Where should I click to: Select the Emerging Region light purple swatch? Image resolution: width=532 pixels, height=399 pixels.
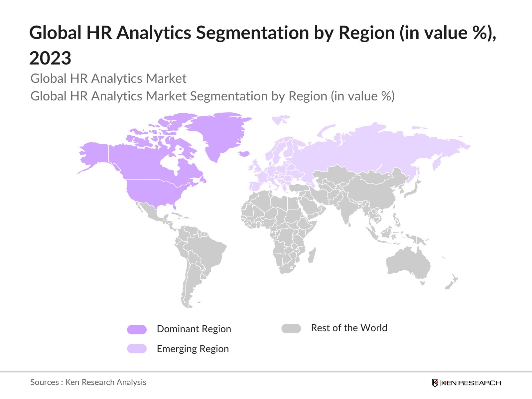[137, 349]
